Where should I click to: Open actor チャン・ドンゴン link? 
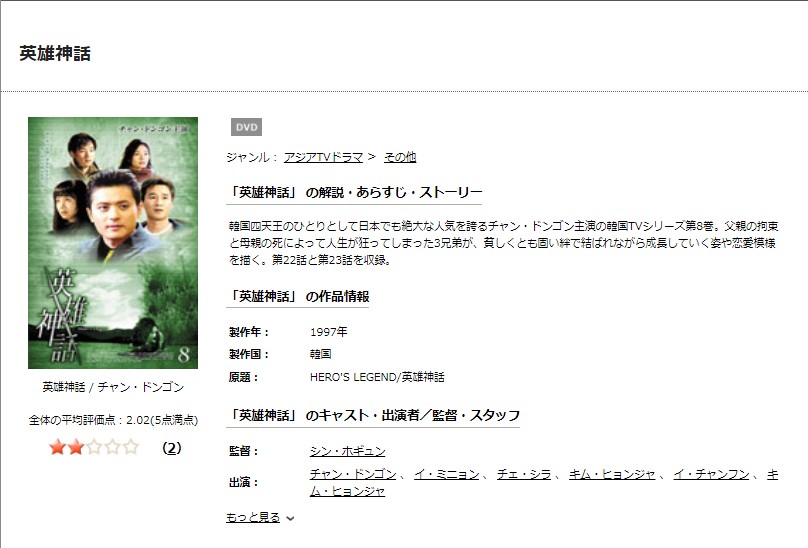point(353,474)
